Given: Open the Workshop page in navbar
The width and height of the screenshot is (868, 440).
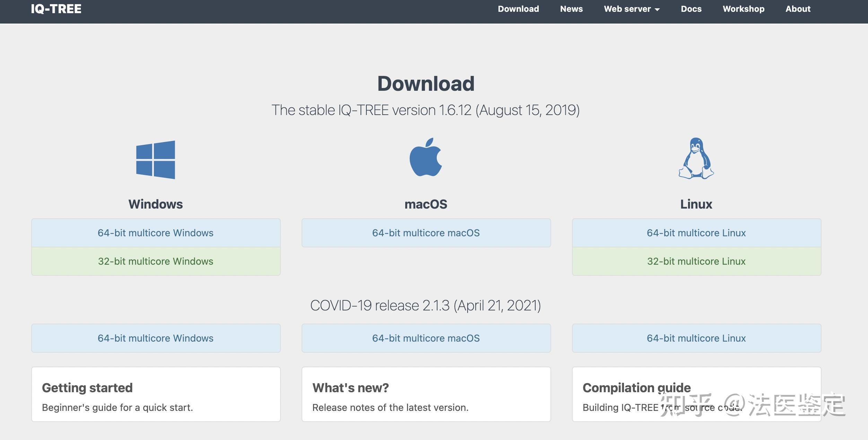Looking at the screenshot, I should click(x=744, y=9).
